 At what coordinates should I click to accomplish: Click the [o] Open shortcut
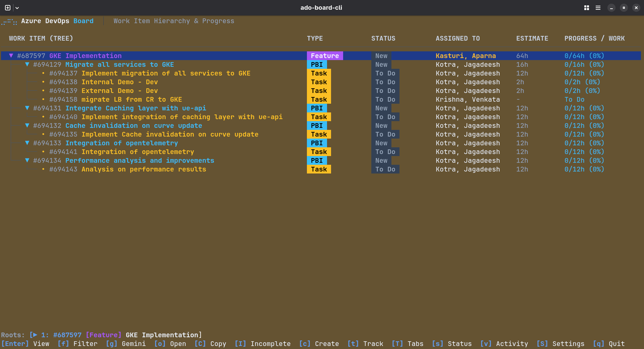point(170,344)
